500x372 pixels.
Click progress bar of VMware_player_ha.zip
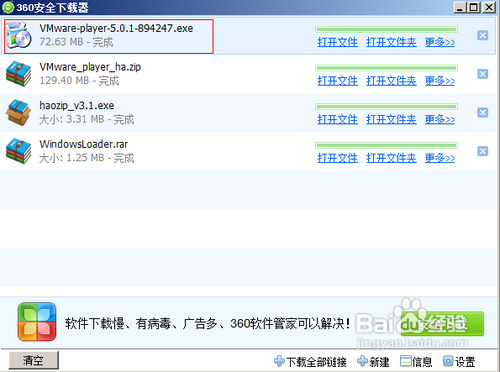point(386,68)
